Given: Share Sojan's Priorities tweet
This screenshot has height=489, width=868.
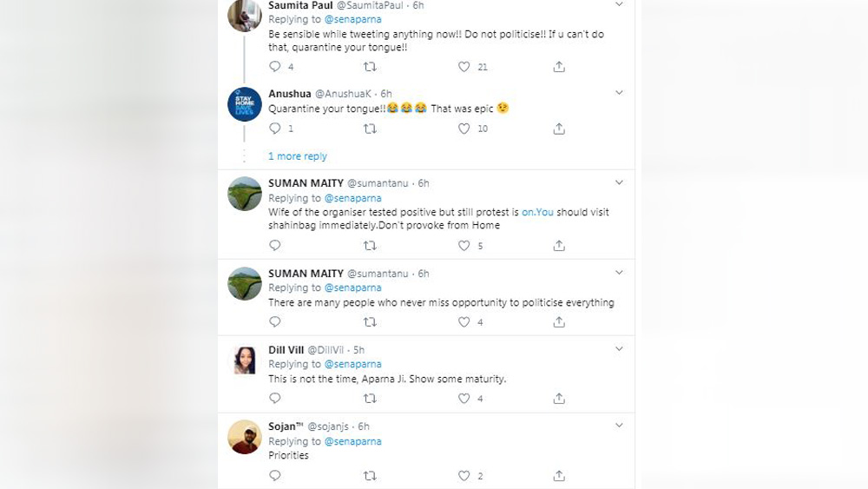Looking at the screenshot, I should pos(559,476).
